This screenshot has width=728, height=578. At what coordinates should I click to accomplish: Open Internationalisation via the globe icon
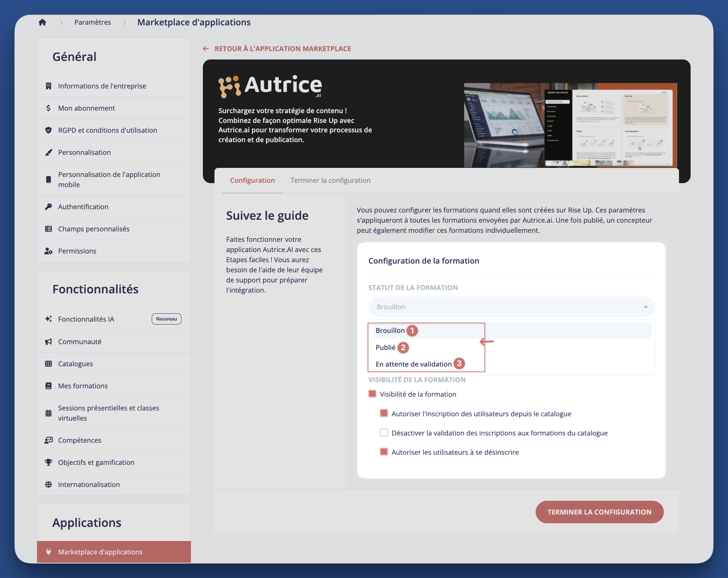pos(48,484)
